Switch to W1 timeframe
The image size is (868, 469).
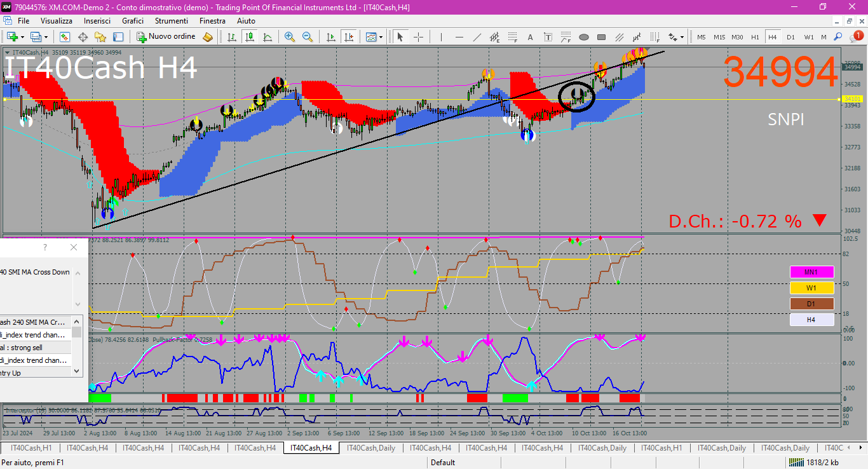click(808, 37)
